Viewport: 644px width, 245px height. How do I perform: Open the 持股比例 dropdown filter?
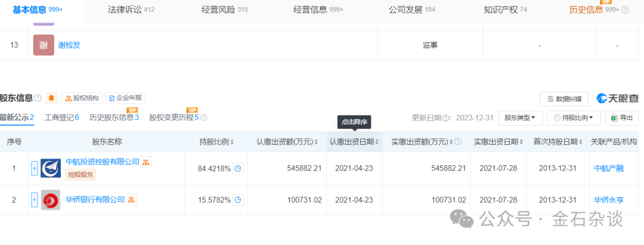coord(574,118)
